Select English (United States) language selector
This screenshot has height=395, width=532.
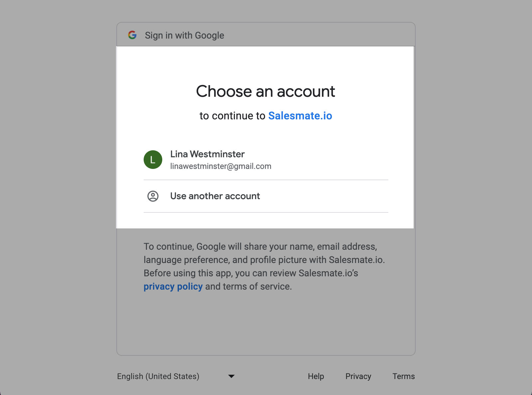176,376
